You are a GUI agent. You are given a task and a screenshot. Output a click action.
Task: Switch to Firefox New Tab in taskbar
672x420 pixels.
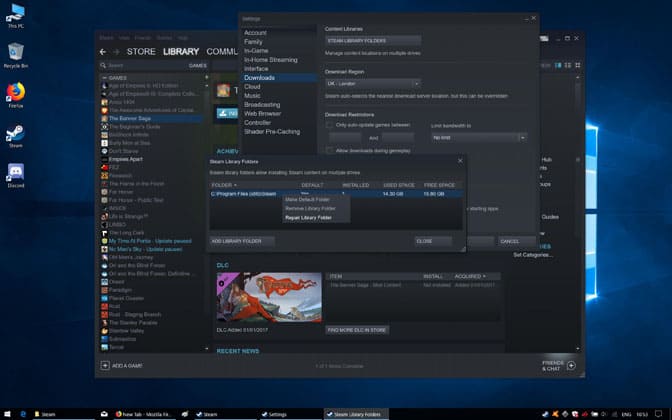(x=145, y=414)
